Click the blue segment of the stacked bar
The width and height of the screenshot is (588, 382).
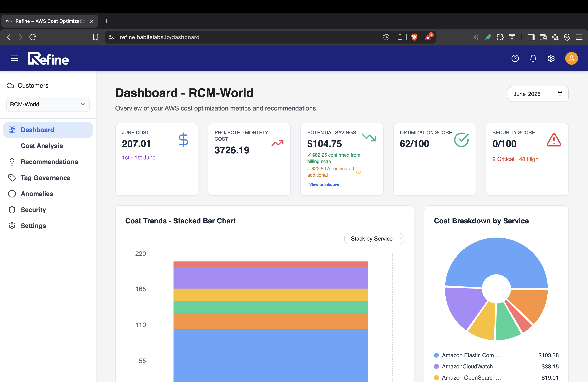[x=271, y=355]
